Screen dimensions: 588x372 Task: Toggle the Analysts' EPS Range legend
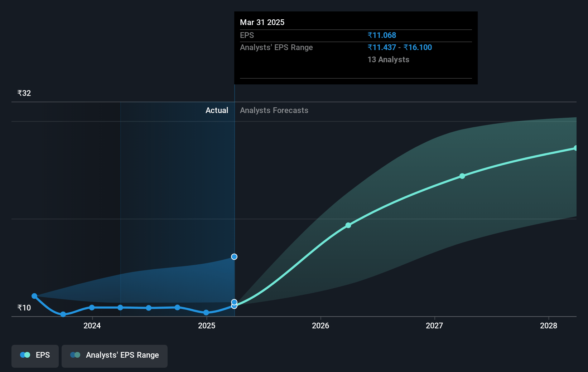point(115,356)
